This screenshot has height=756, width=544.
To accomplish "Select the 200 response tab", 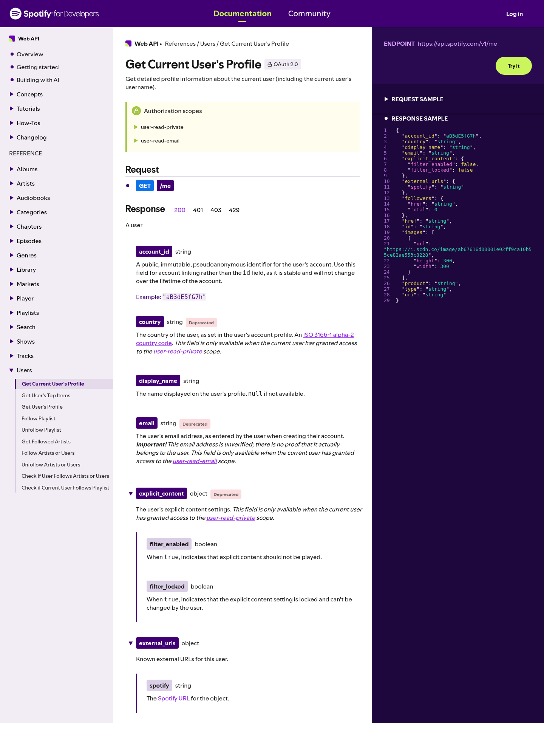I will (180, 210).
